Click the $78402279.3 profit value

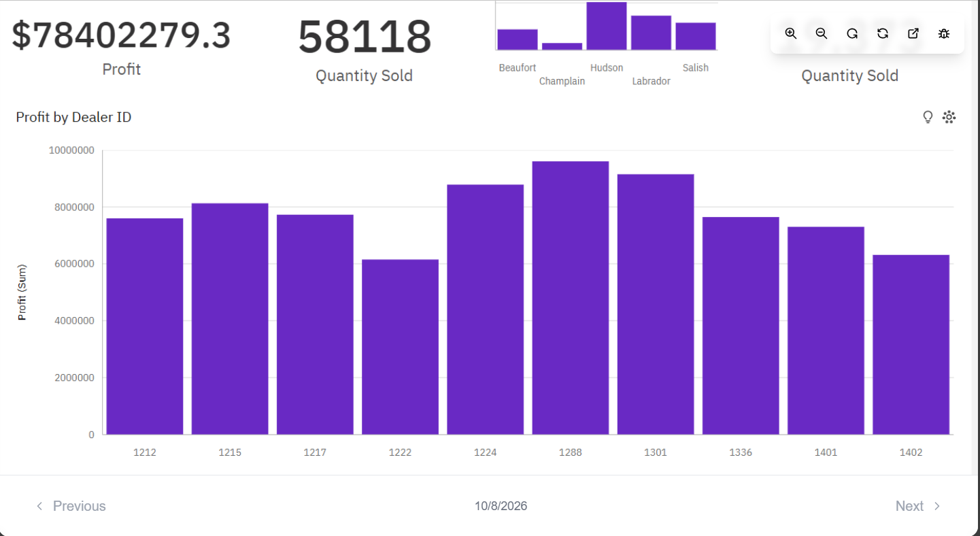coord(121,35)
